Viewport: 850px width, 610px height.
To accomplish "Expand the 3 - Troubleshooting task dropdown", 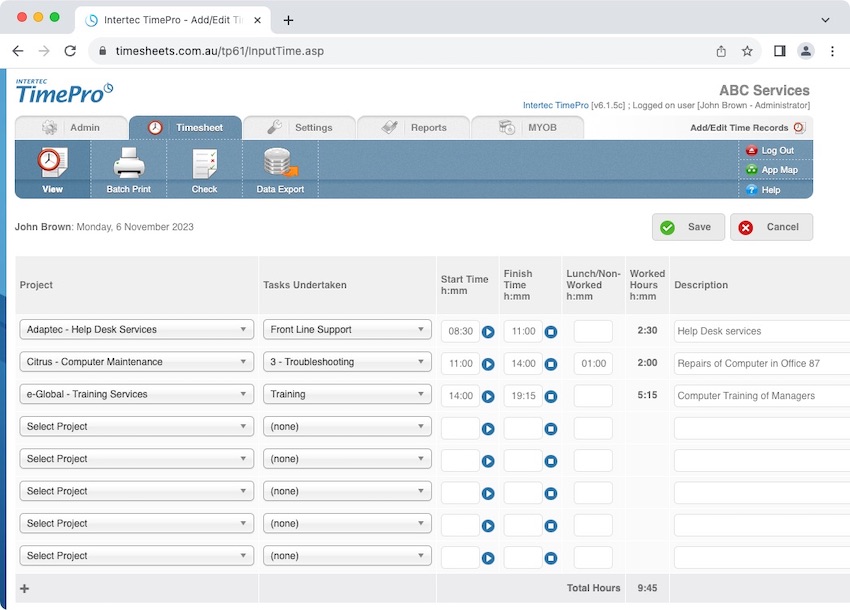I will tap(347, 362).
